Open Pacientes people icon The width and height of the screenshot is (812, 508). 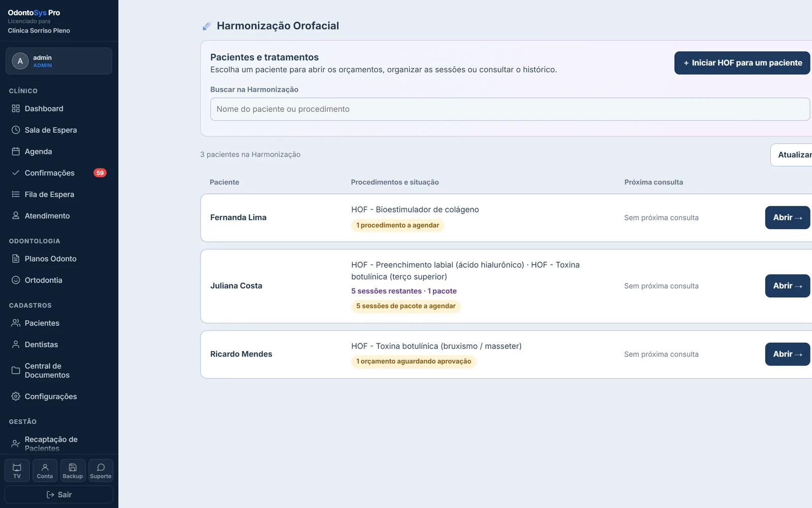(16, 323)
